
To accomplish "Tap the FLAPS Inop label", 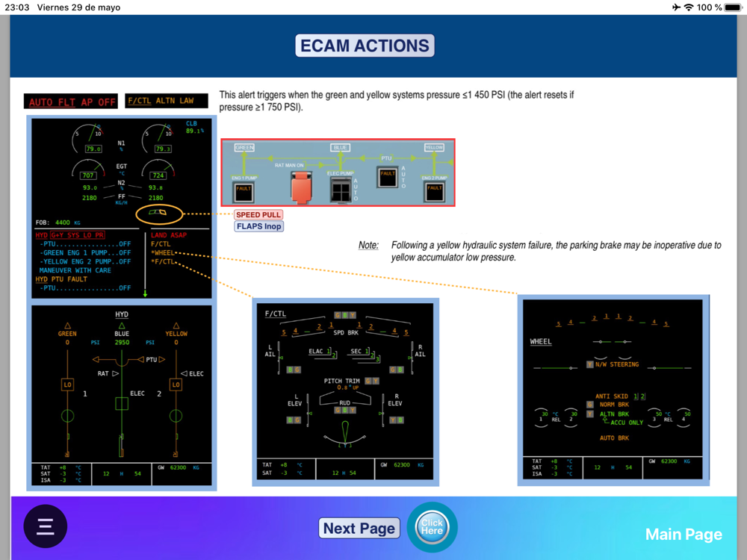I will coord(258,226).
